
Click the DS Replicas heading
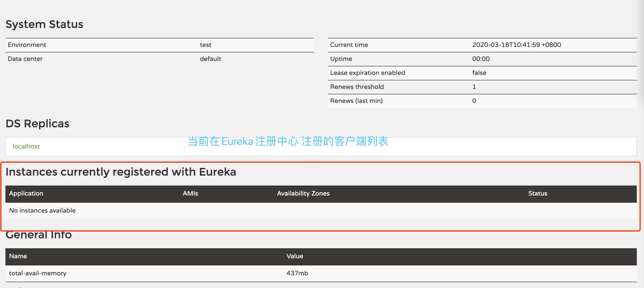[37, 123]
